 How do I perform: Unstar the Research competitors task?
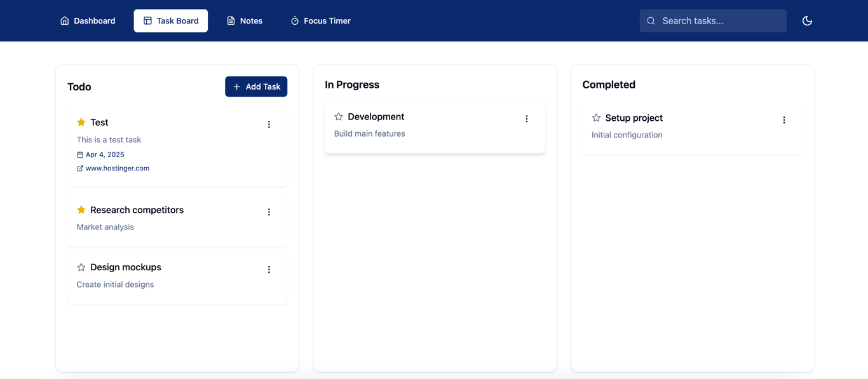point(81,209)
